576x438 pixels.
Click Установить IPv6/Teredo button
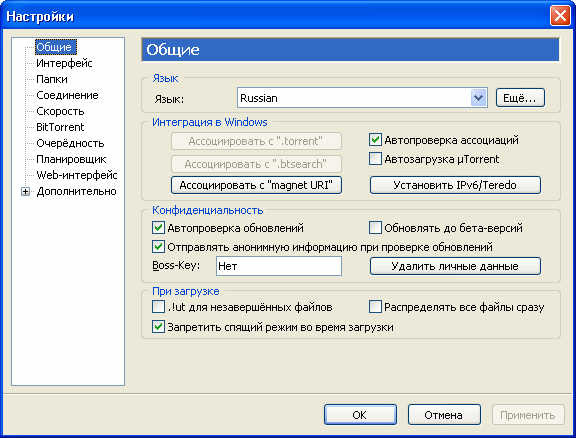point(455,185)
